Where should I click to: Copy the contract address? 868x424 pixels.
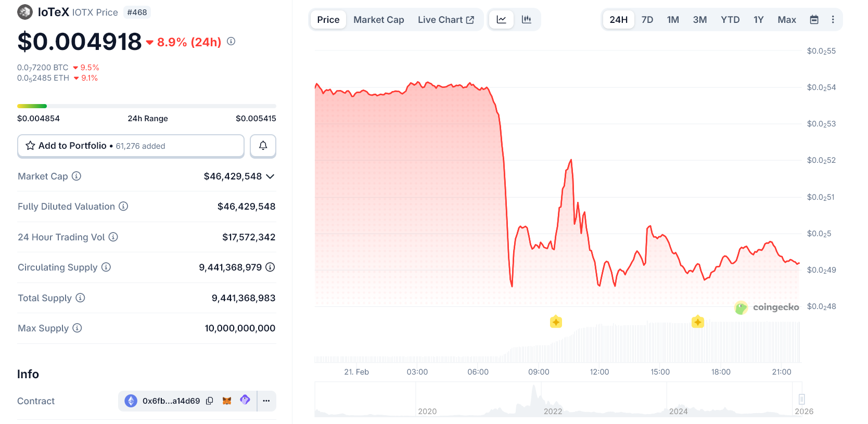(x=210, y=401)
